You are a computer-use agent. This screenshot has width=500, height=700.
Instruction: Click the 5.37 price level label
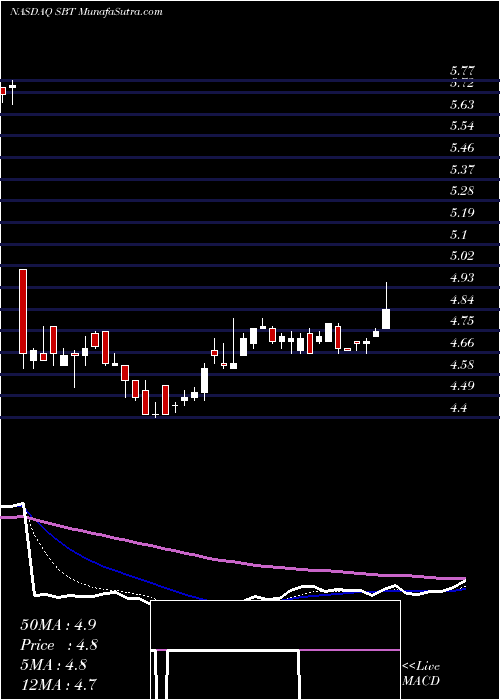(462, 170)
